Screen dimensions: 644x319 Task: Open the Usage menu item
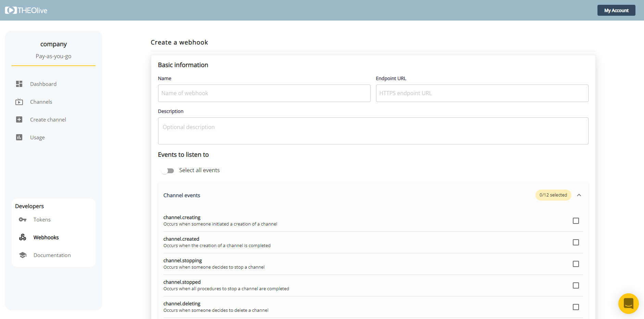(37, 137)
